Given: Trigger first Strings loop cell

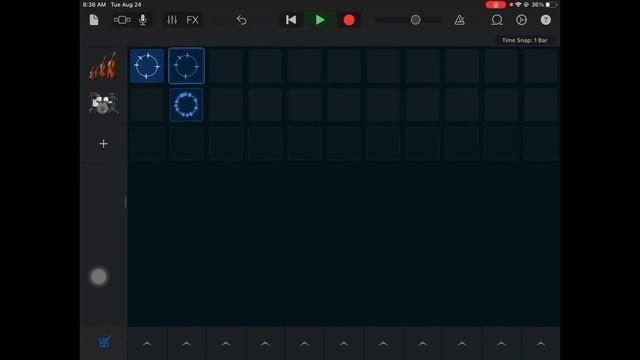Looking at the screenshot, I should point(147,66).
